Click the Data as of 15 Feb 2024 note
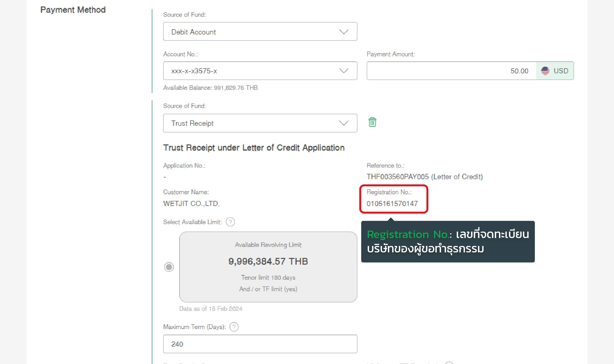614x364 pixels. 211,309
